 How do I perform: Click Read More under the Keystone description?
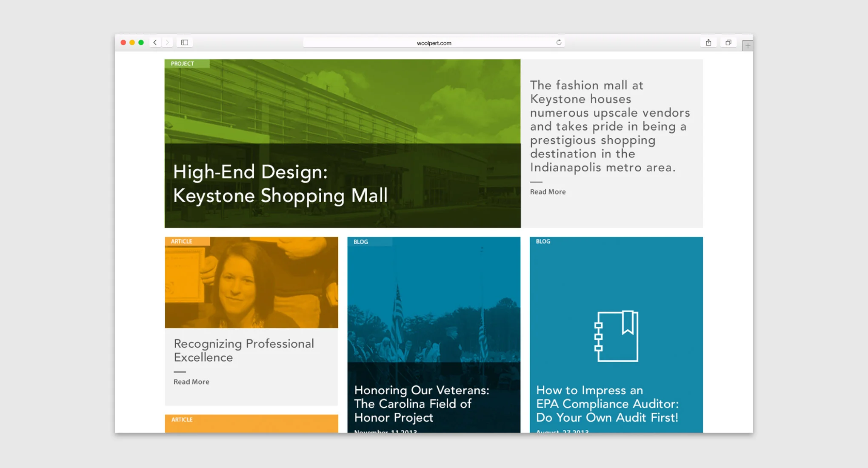click(548, 192)
